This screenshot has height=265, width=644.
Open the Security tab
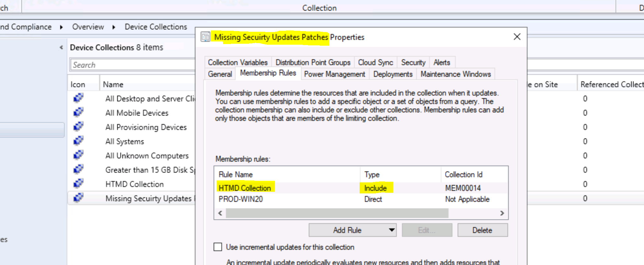[x=413, y=62]
